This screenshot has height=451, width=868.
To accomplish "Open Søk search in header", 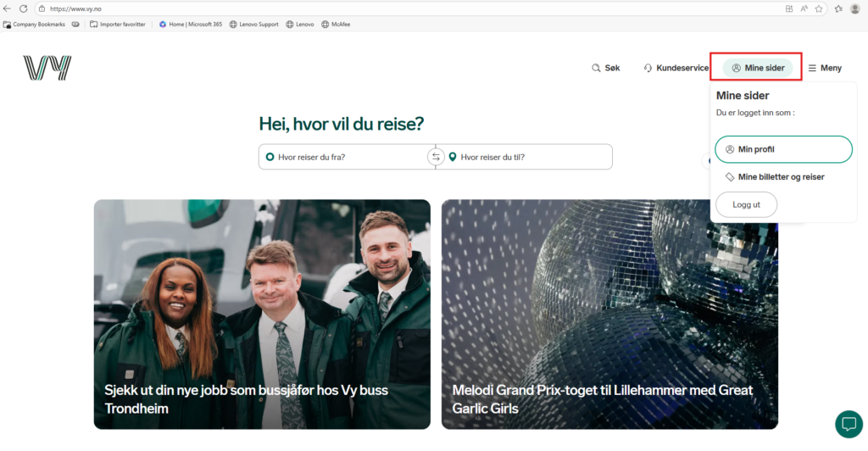I will (605, 68).
